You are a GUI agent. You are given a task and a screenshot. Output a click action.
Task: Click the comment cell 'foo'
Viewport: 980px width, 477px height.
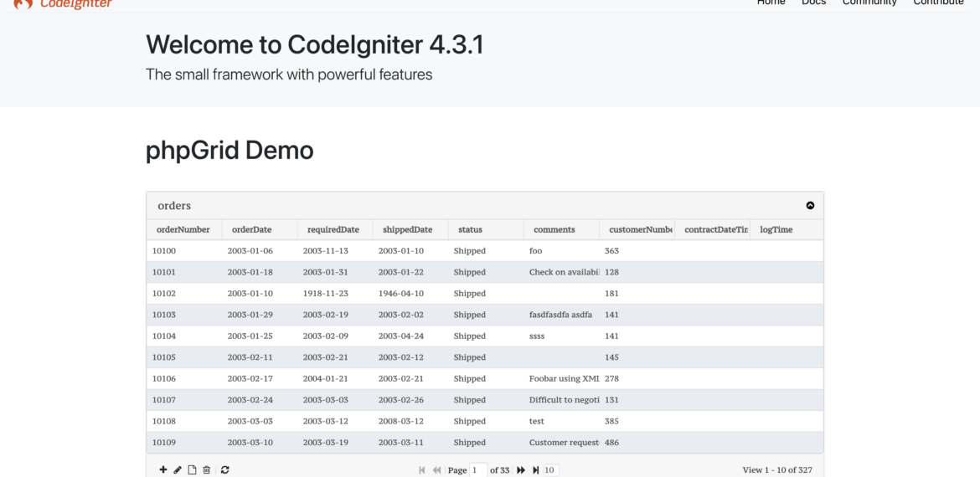[535, 251]
